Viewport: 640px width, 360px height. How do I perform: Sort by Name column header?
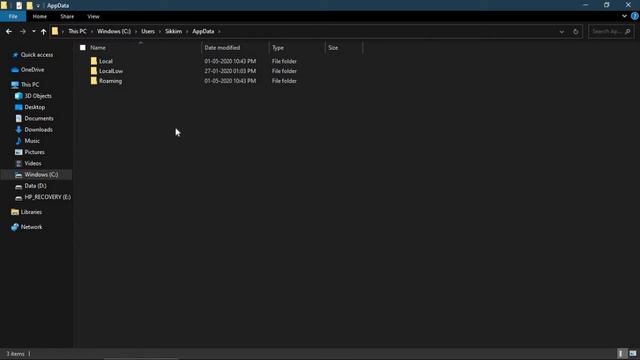point(98,48)
